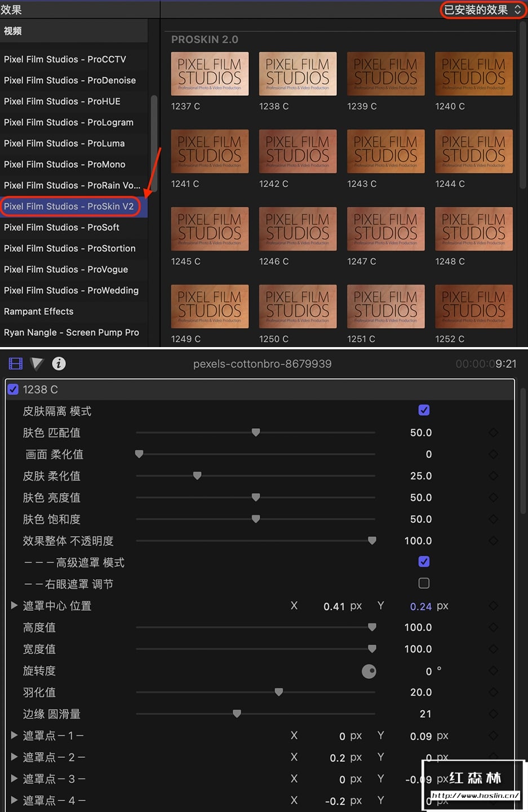Select the 1239 C effect thumbnail
This screenshot has width=528, height=812.
pos(386,74)
